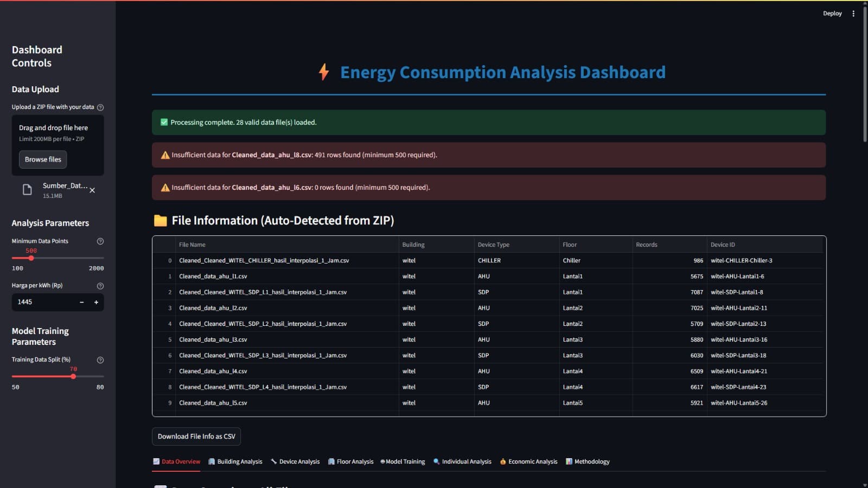Image resolution: width=868 pixels, height=488 pixels.
Task: Sort table by Device Type column header
Action: [x=516, y=245]
